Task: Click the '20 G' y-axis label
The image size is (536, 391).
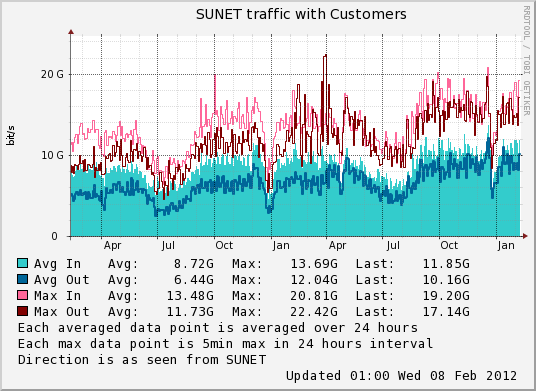Action: (52, 74)
